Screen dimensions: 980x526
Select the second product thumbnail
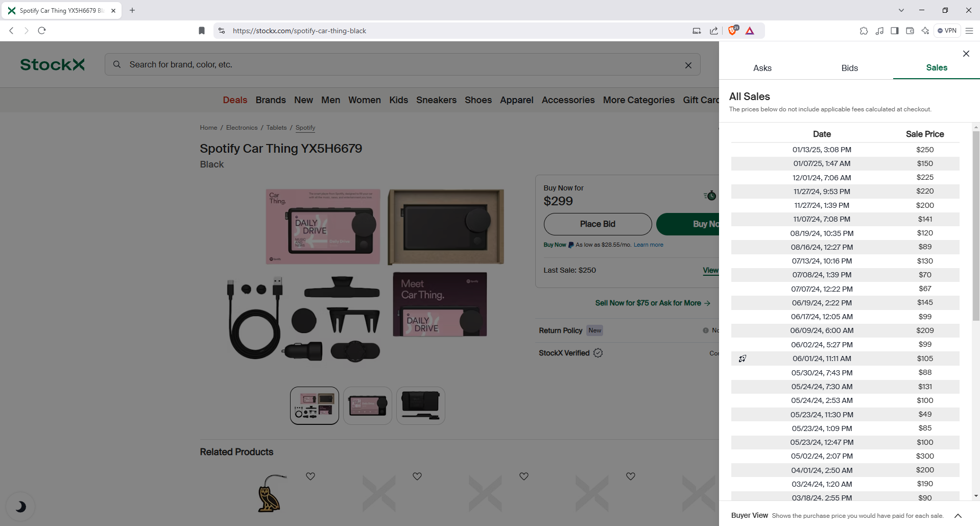pyautogui.click(x=368, y=405)
